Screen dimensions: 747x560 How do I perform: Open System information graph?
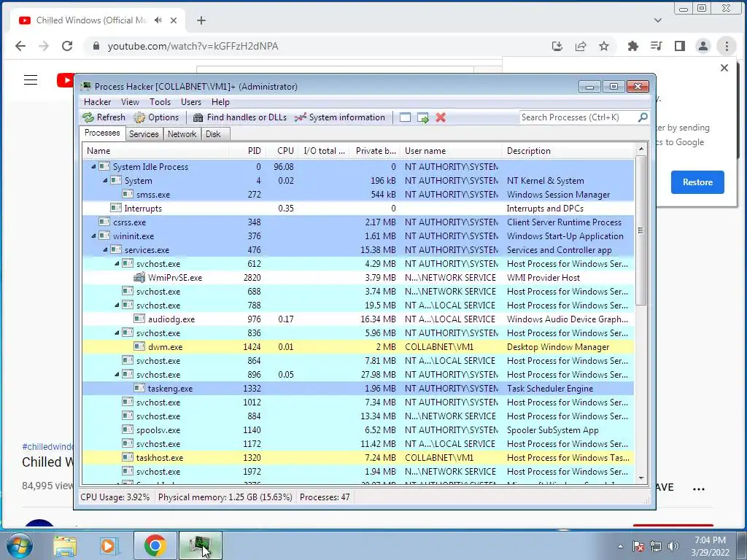point(340,117)
